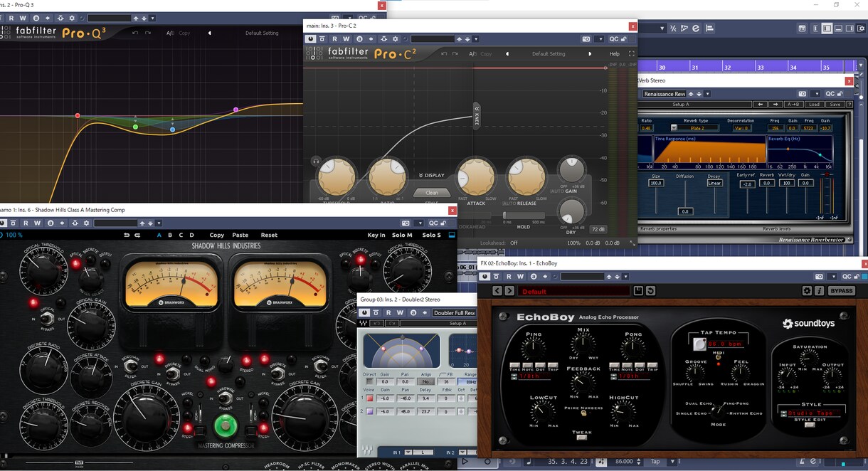
Task: Select setting D in Shadow Hills compressor
Action: coord(191,235)
